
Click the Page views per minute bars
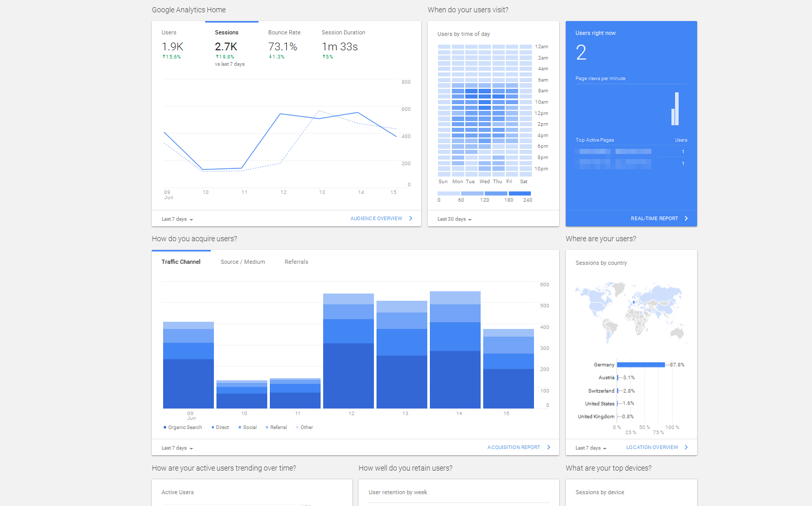(675, 109)
